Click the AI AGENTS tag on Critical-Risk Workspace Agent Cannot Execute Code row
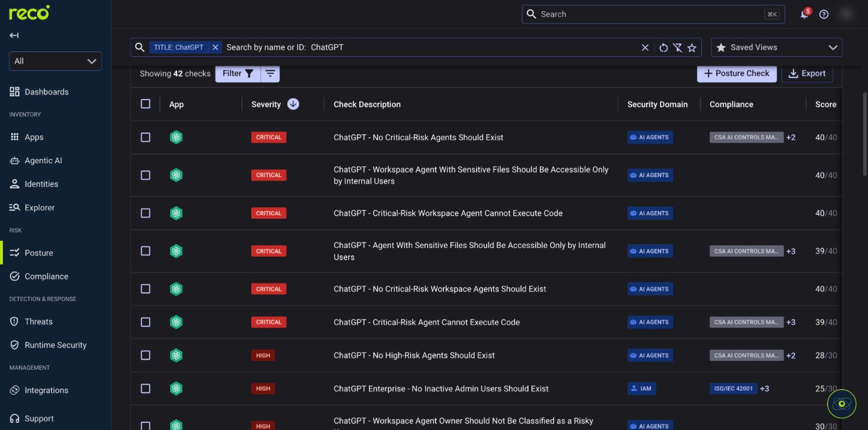 point(650,213)
